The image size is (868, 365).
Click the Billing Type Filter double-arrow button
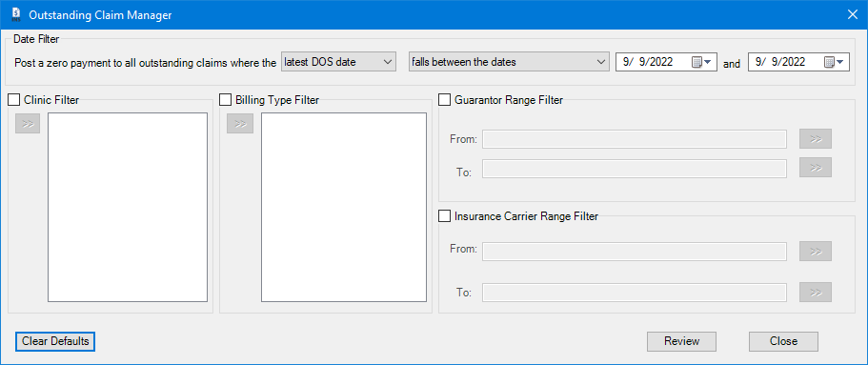pyautogui.click(x=240, y=124)
